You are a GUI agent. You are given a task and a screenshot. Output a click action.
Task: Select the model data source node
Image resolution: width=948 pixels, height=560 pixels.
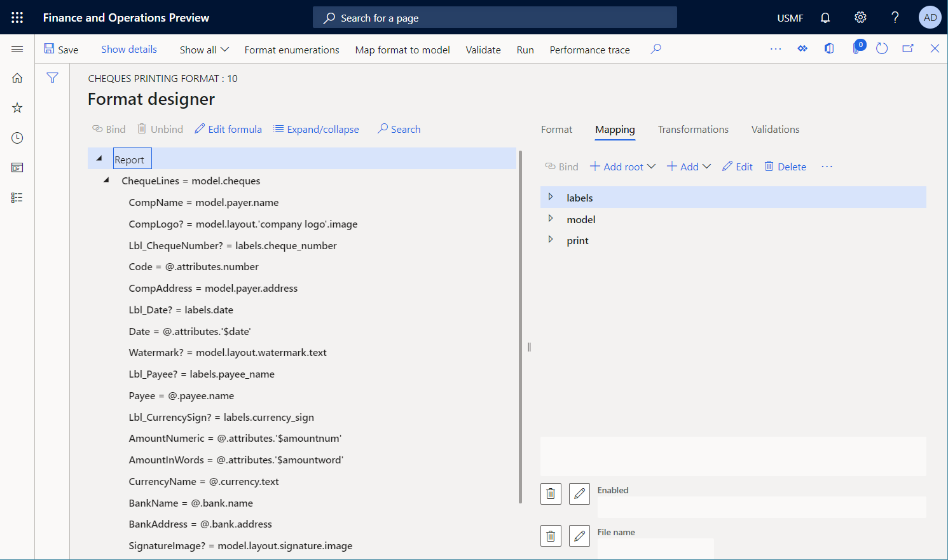point(580,219)
